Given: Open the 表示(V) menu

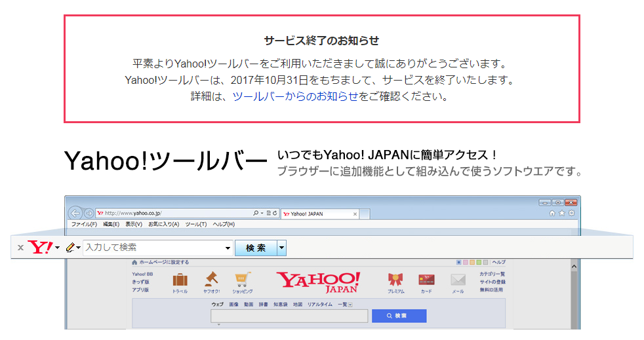Looking at the screenshot, I should (x=134, y=224).
